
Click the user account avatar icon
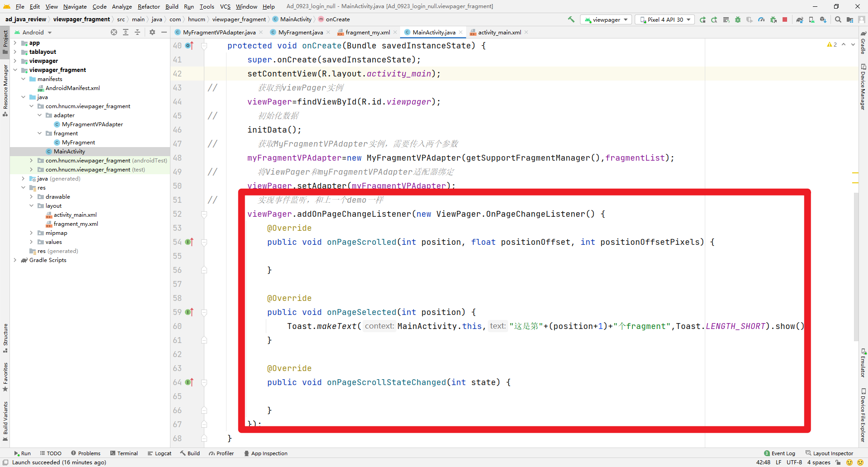pos(861,19)
